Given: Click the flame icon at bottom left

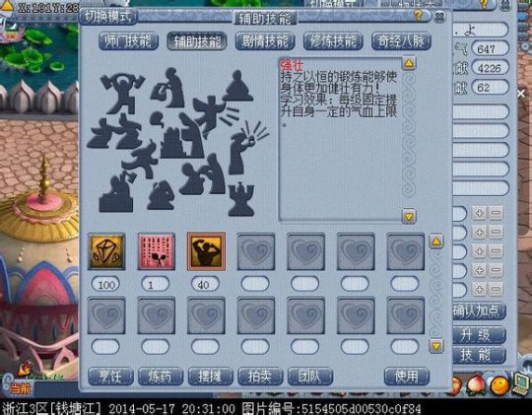Looking at the screenshot, I should point(26,369).
